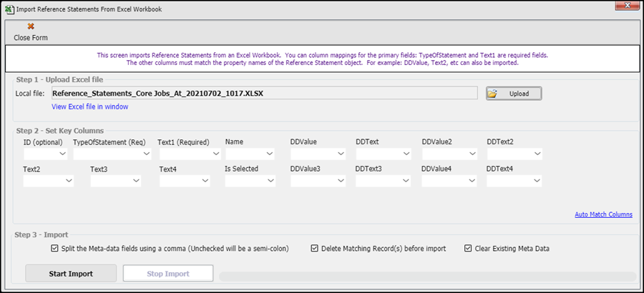Image resolution: width=644 pixels, height=293 pixels.
Task: Open the ID (optional) dropdown
Action: point(45,154)
